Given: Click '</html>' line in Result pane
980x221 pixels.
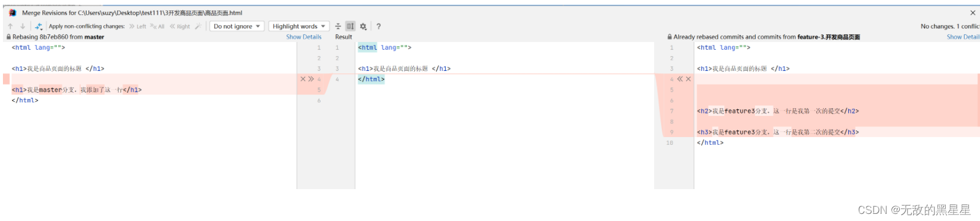Looking at the screenshot, I should (x=371, y=79).
